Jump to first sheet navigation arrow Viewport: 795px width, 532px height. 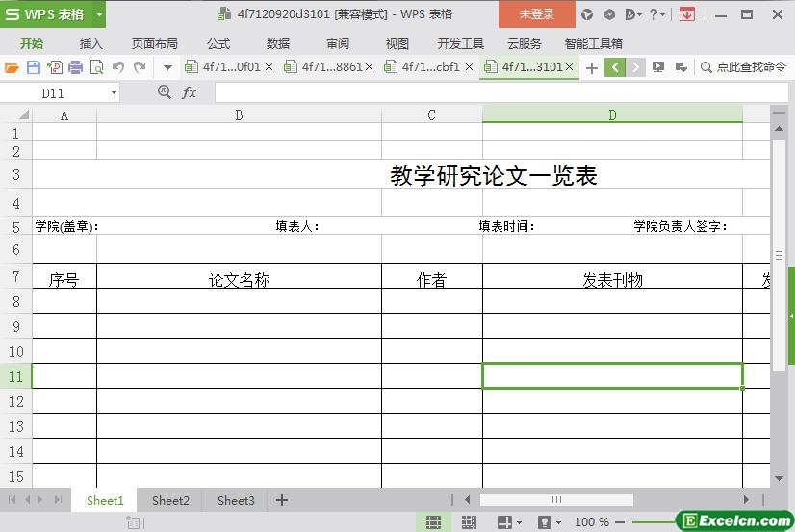[13, 500]
